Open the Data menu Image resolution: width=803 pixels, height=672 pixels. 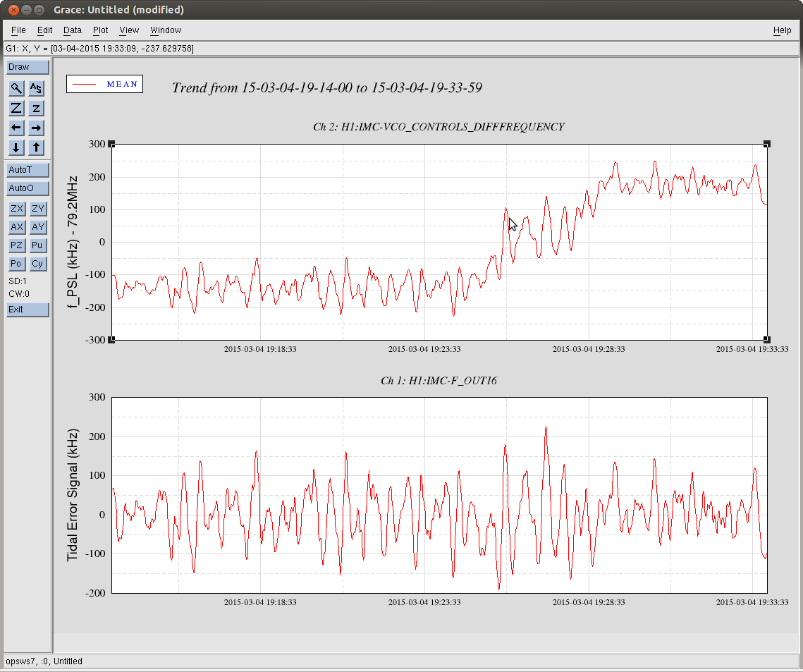[73, 30]
